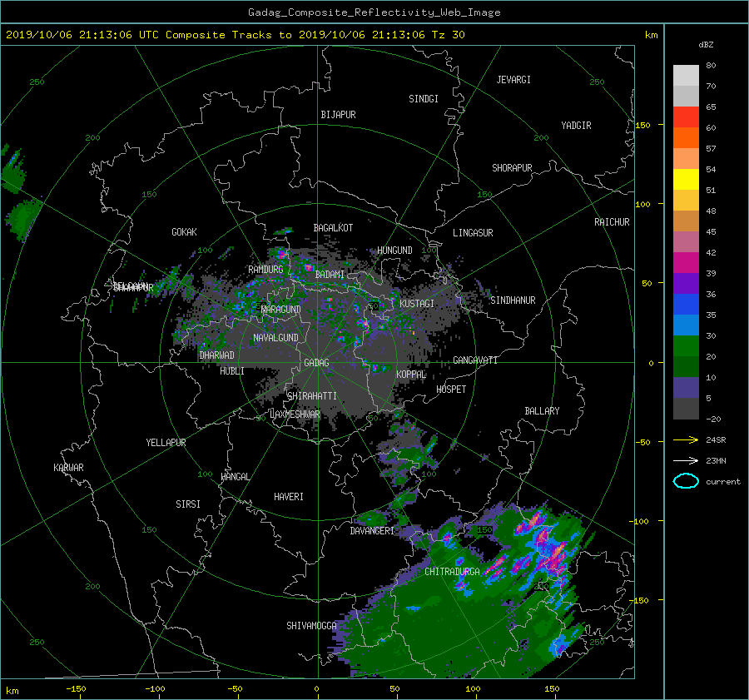Click the BADAMI city label
749x700 pixels.
pos(330,275)
